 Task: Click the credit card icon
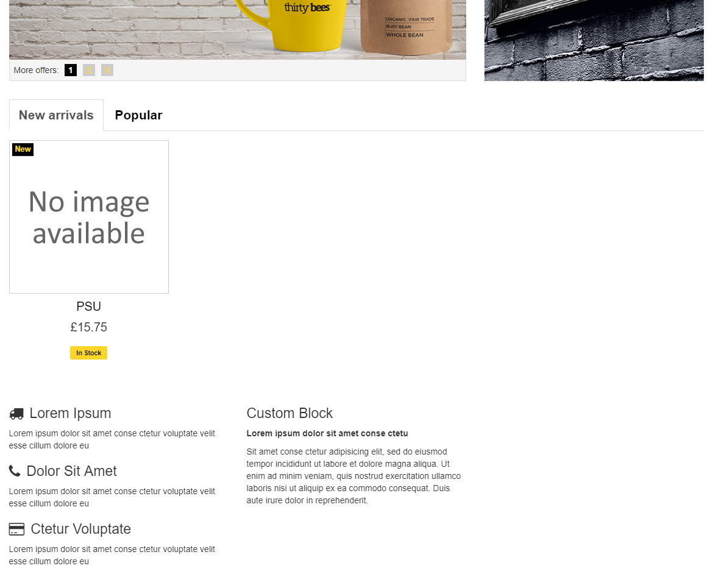coord(16,529)
